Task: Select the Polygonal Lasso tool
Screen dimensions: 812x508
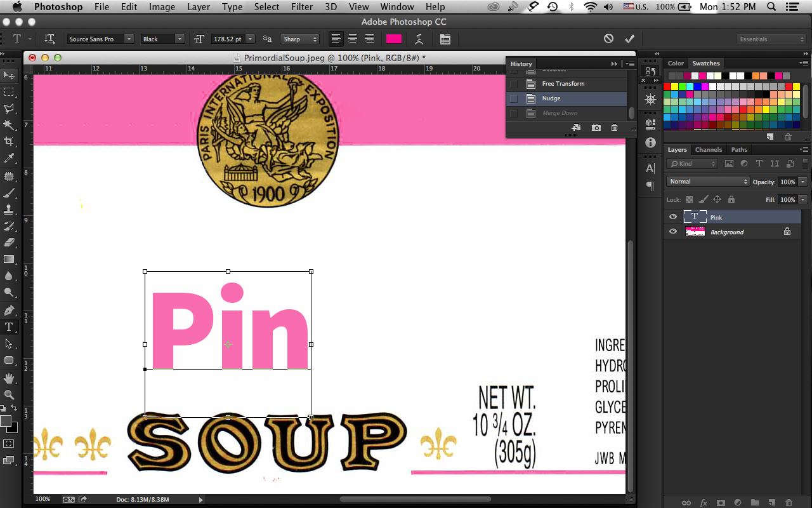Action: 9,109
